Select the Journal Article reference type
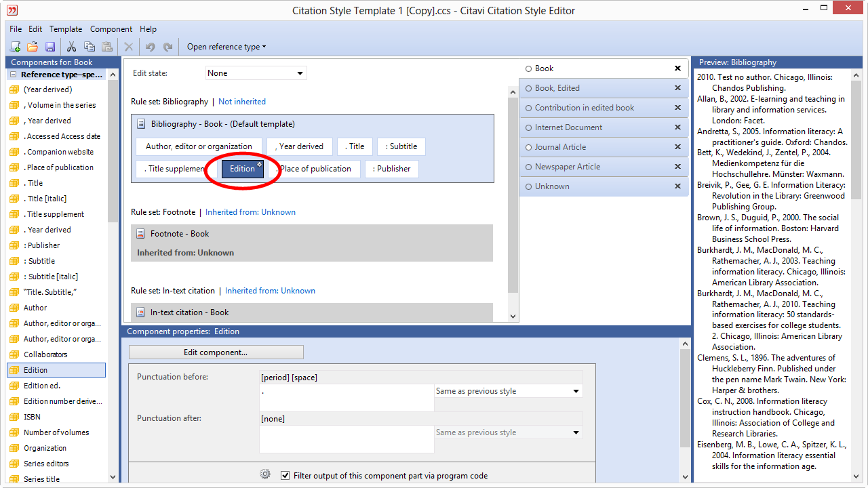The image size is (868, 488). (x=604, y=147)
